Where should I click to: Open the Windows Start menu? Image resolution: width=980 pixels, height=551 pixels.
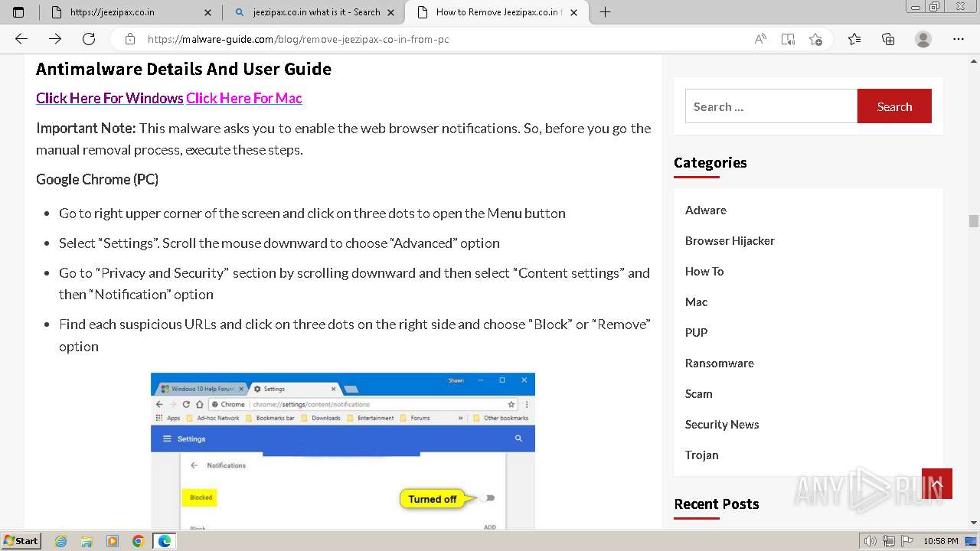tap(21, 540)
